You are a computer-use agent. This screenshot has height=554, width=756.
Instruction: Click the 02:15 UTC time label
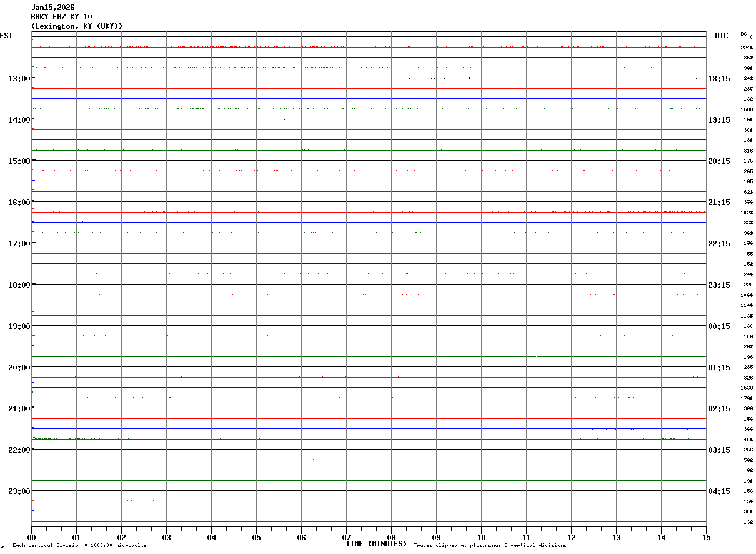(719, 408)
